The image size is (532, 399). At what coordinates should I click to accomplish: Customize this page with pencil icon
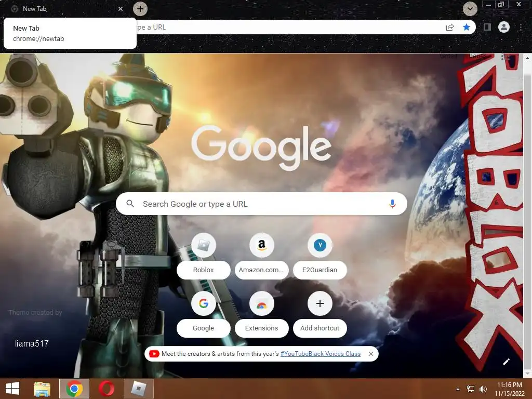[506, 362]
